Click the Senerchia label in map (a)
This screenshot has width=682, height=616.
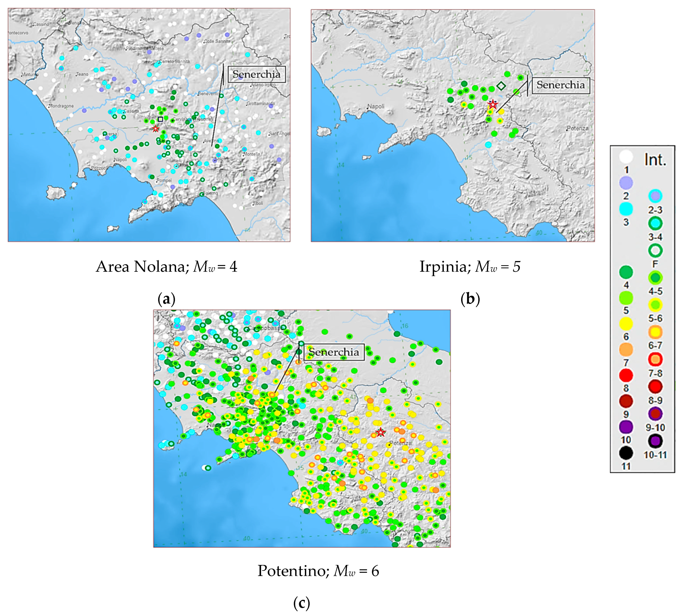click(x=256, y=74)
